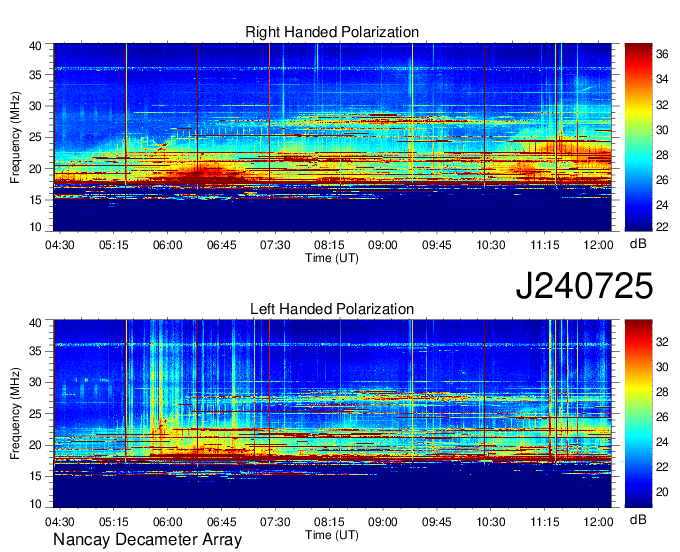Viewport: 680px width, 552px height.
Task: Click the 09:45 time tick on the left-handed plot
Action: pos(437,521)
